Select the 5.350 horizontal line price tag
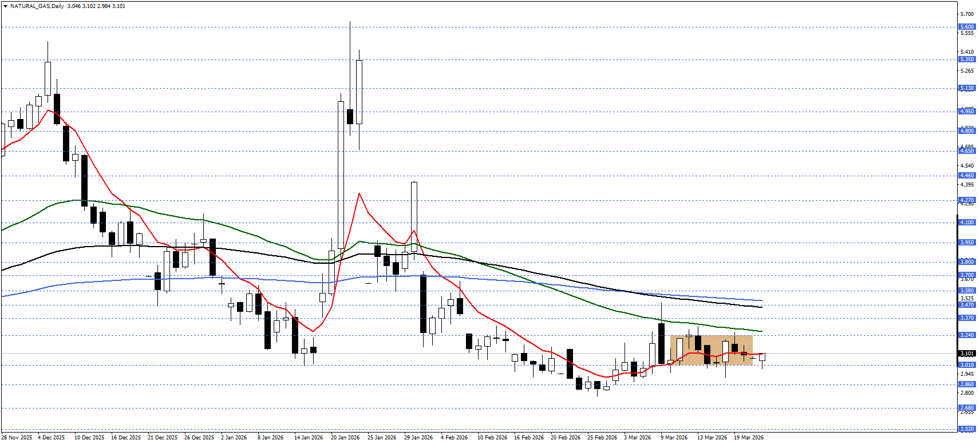This screenshot has width=980, height=444. (966, 60)
